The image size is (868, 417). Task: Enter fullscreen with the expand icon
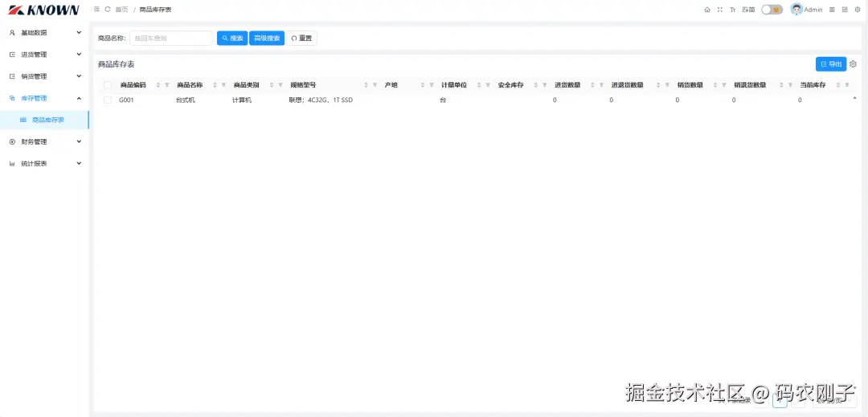719,10
